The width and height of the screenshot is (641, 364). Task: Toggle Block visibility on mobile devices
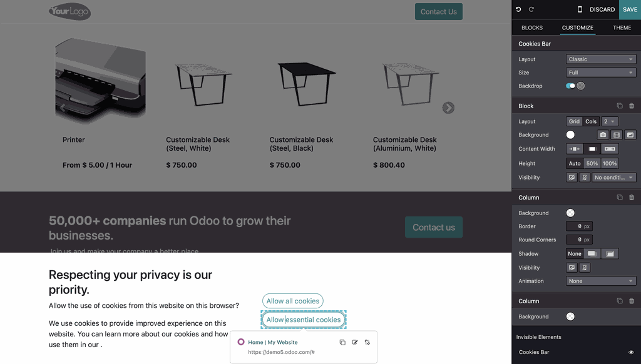584,177
